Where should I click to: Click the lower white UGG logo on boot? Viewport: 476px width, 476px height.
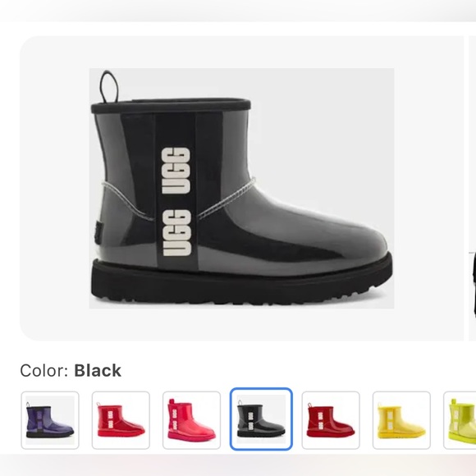pos(177,233)
